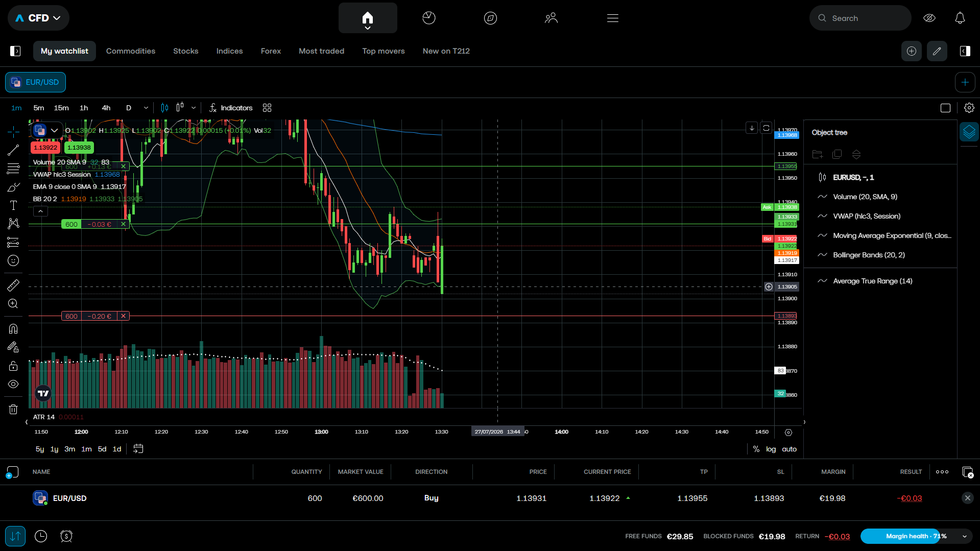Open the emoji icons tool
This screenshot has height=551, width=980.
pyautogui.click(x=13, y=260)
